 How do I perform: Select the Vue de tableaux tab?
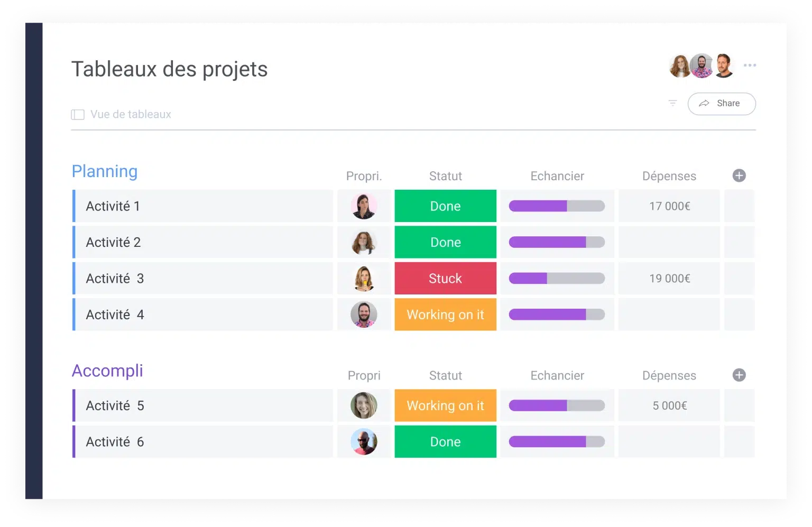point(131,114)
